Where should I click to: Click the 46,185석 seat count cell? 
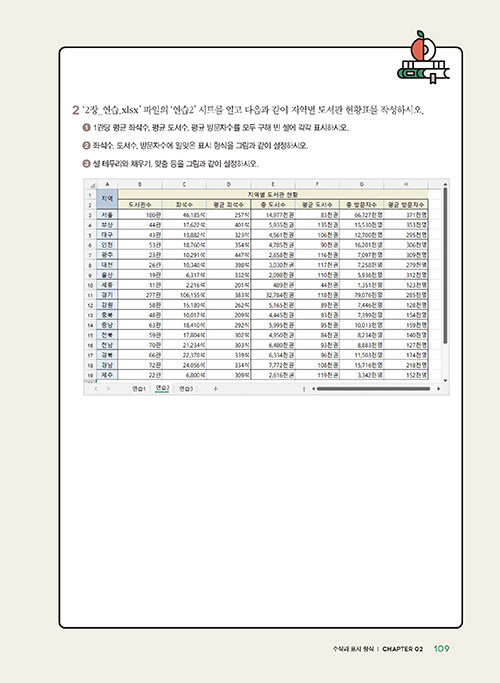pyautogui.click(x=184, y=215)
